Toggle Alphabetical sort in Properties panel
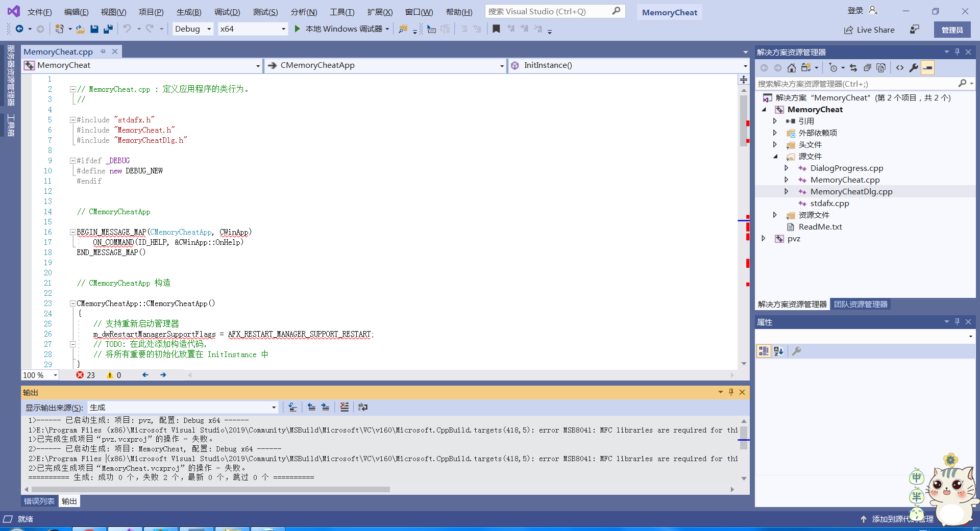 [x=778, y=351]
